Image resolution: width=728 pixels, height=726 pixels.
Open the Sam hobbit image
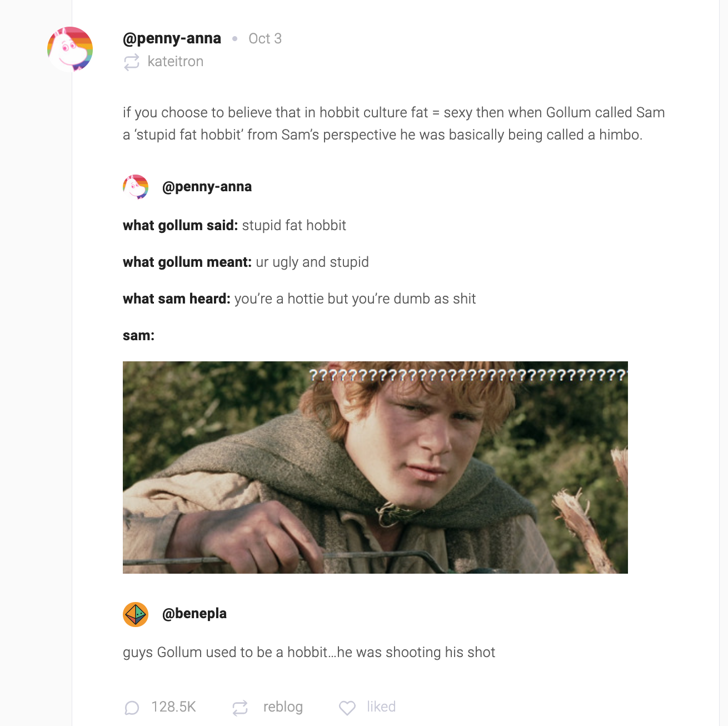coord(375,468)
